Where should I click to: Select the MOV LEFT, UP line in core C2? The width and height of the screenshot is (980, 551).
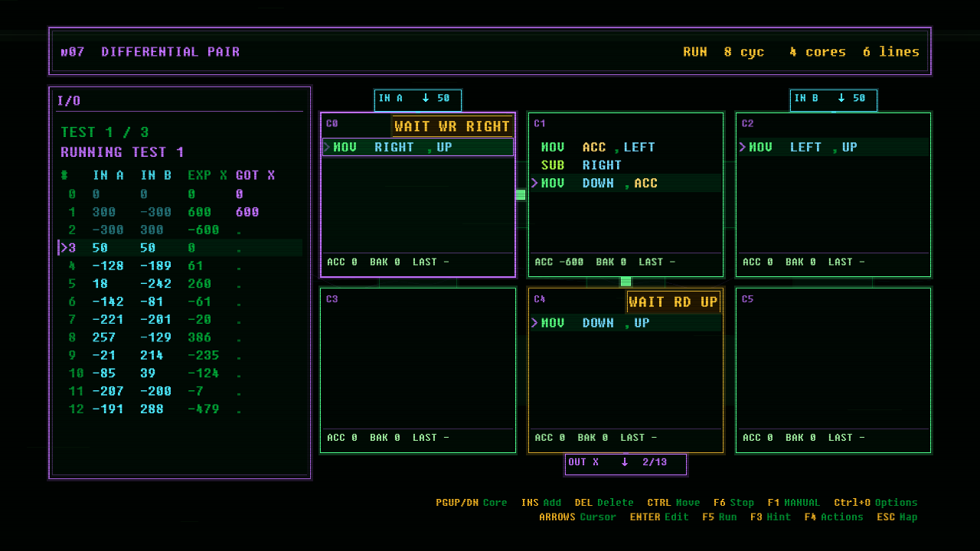[x=833, y=147]
